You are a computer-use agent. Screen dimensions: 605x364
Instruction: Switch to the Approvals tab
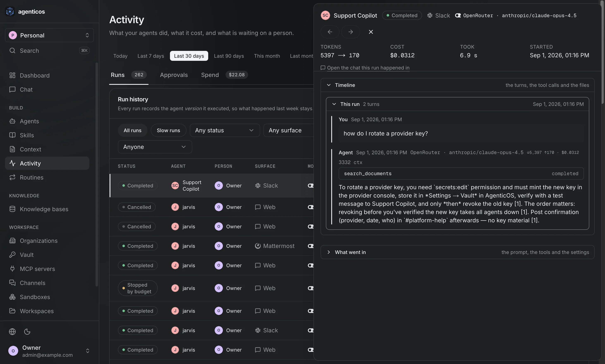point(174,75)
